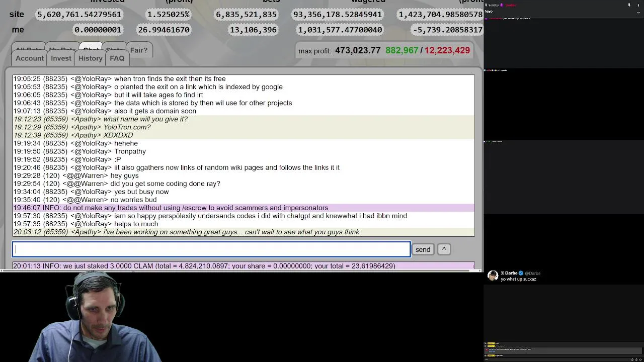Click my invested value 0.00000001

(x=98, y=30)
